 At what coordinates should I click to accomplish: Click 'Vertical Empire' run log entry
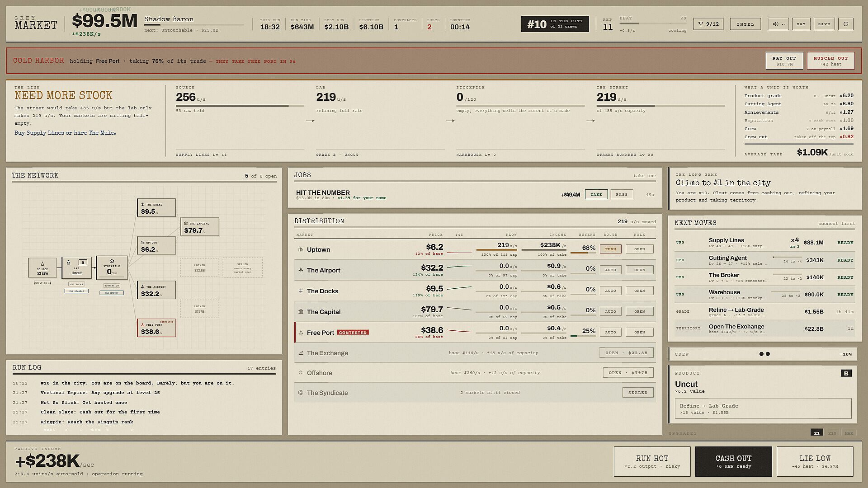99,393
